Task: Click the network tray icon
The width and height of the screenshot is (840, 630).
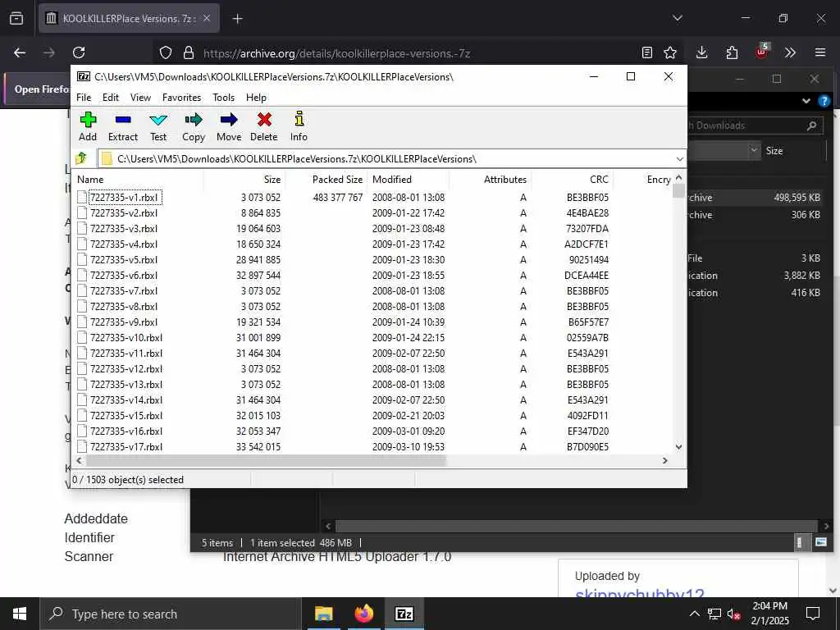Action: [714, 614]
